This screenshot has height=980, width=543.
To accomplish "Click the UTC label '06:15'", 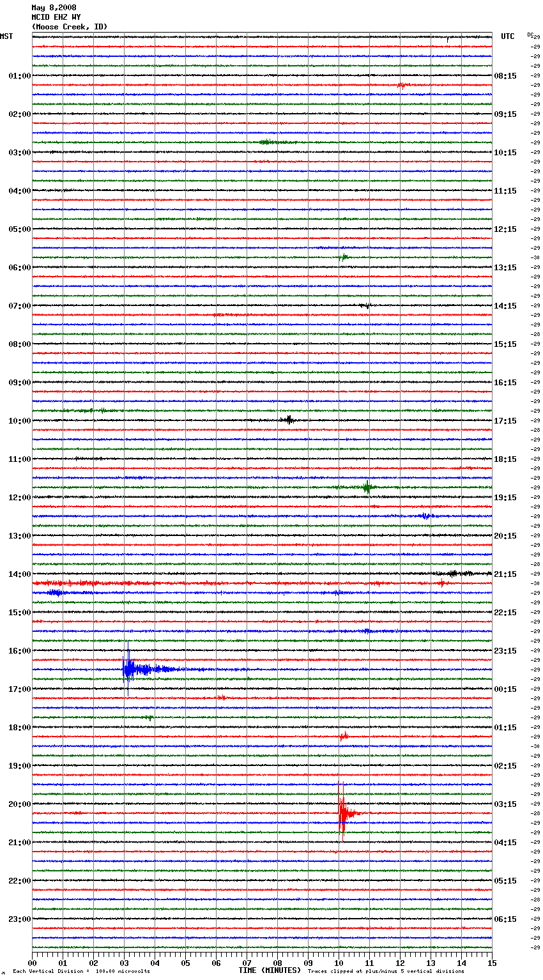I will coord(505,919).
